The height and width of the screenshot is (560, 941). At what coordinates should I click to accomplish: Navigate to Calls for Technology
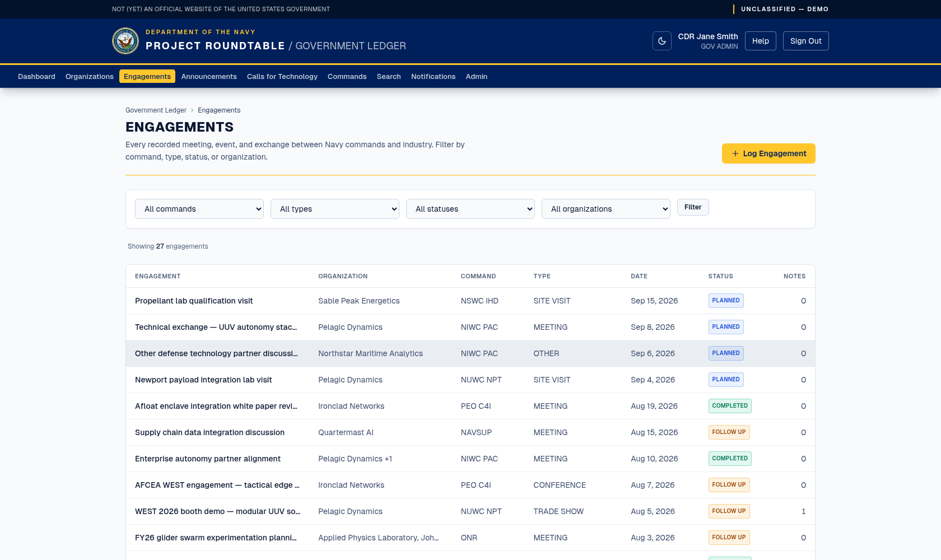point(282,76)
